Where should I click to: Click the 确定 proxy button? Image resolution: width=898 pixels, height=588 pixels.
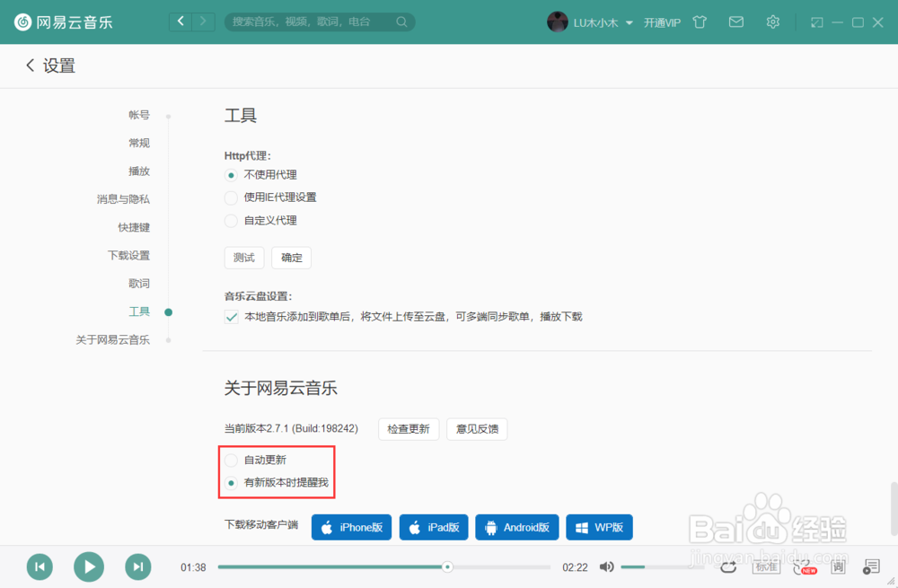[292, 258]
